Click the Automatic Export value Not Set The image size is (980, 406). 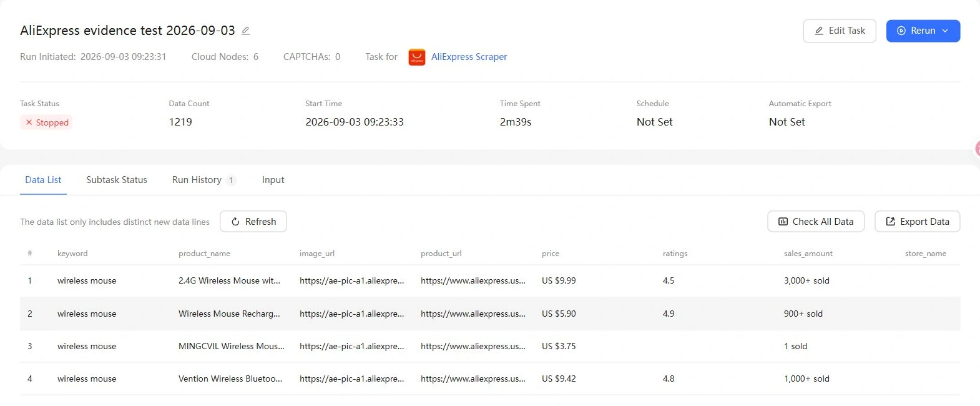coord(787,122)
